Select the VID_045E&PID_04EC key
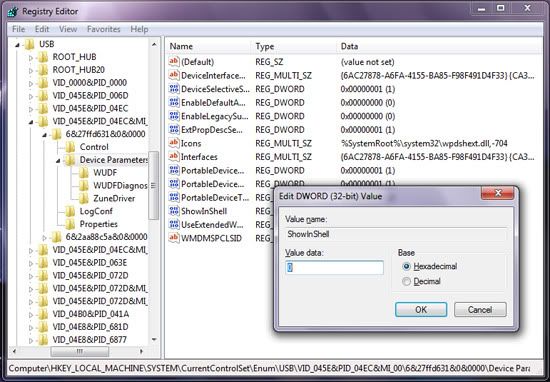The height and width of the screenshot is (382, 550). click(x=90, y=108)
